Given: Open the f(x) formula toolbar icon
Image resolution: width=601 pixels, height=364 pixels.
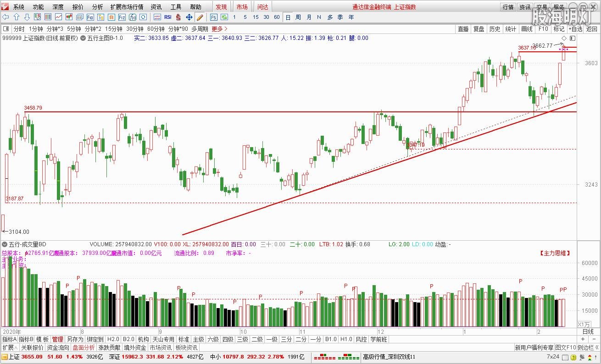Looking at the screenshot, I should tap(132, 17).
